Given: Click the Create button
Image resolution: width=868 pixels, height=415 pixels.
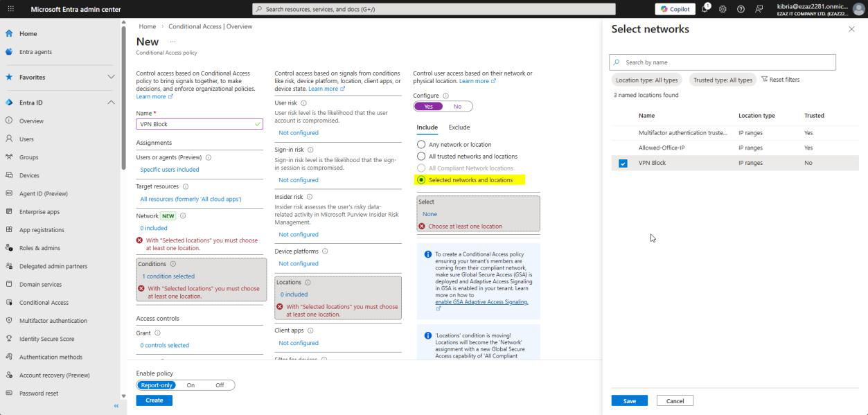Looking at the screenshot, I should (154, 400).
